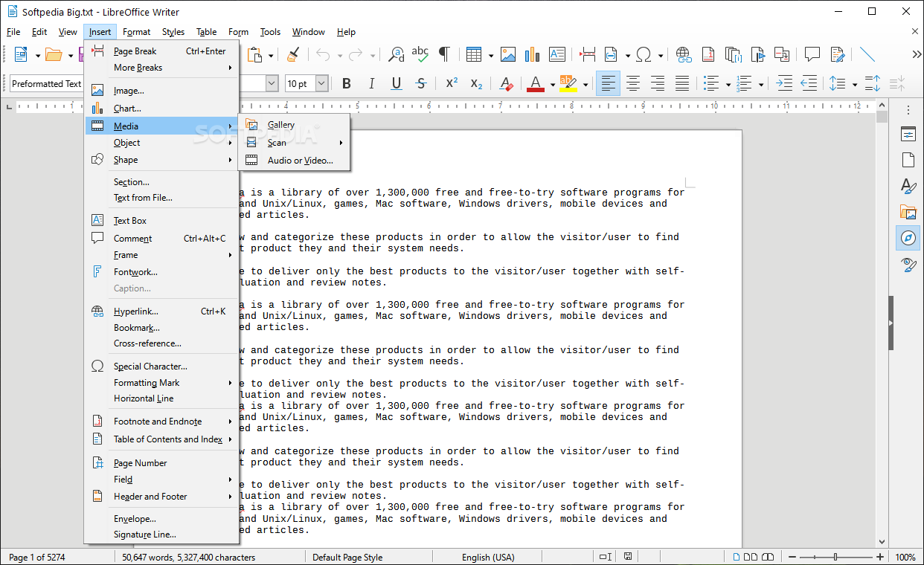Open sidebar Gallery panel icon
The image size is (924, 565).
pos(908,212)
